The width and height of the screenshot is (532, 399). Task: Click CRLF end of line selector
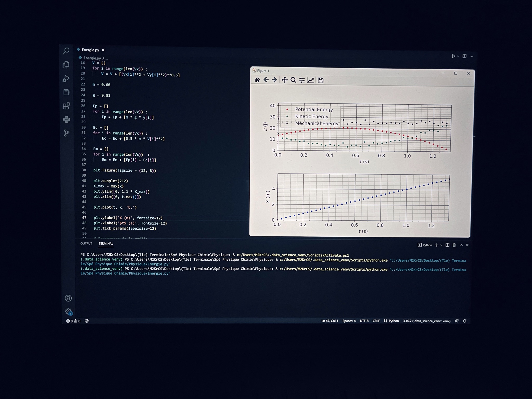click(x=376, y=321)
